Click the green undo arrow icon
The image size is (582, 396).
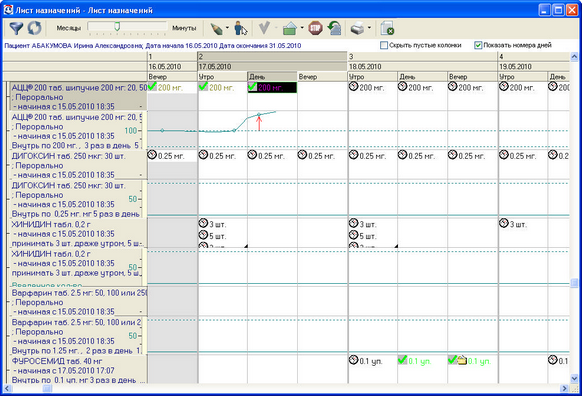[335, 28]
